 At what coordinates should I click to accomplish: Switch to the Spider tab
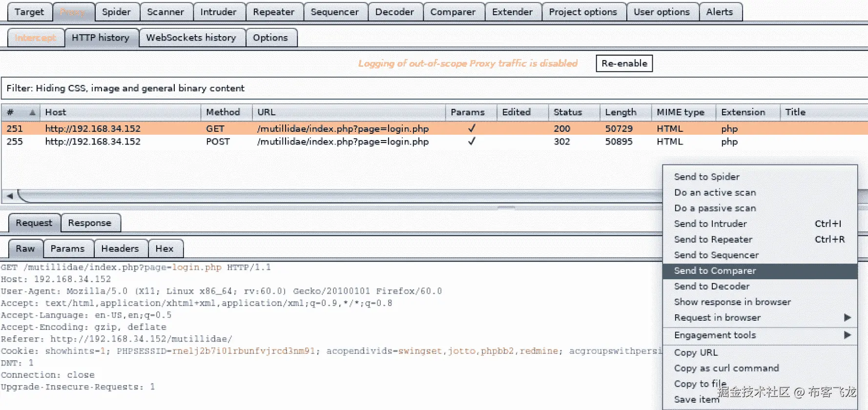116,12
